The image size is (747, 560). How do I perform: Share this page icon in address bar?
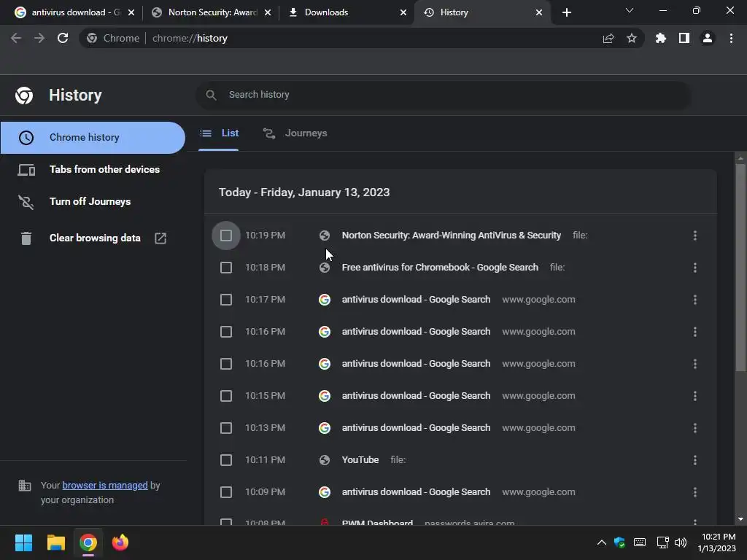(608, 38)
